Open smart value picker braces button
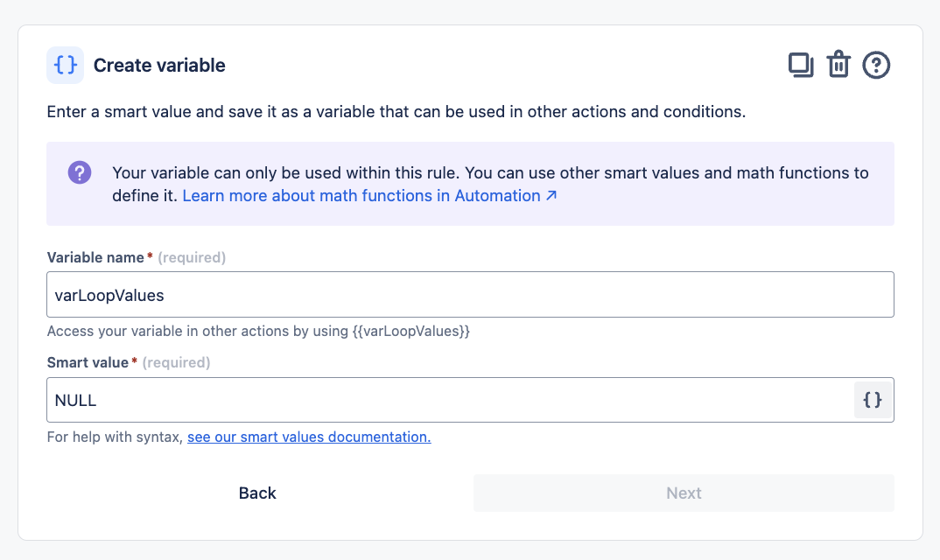940x560 pixels. (x=873, y=400)
